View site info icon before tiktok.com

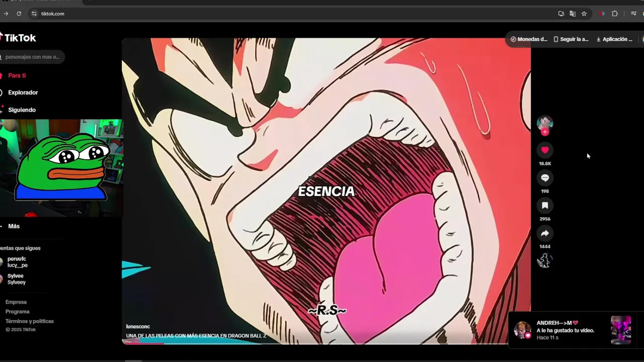34,14
